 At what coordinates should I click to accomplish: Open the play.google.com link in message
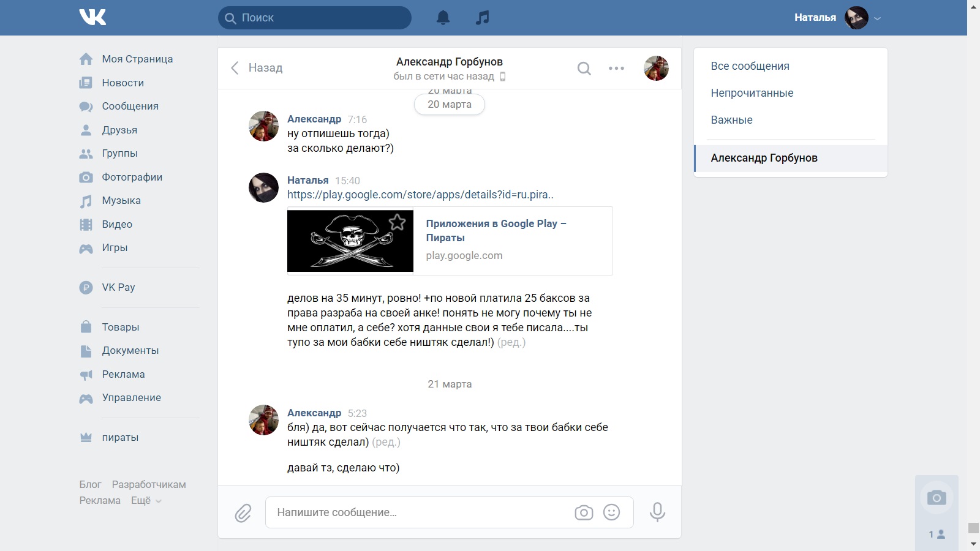click(x=420, y=195)
